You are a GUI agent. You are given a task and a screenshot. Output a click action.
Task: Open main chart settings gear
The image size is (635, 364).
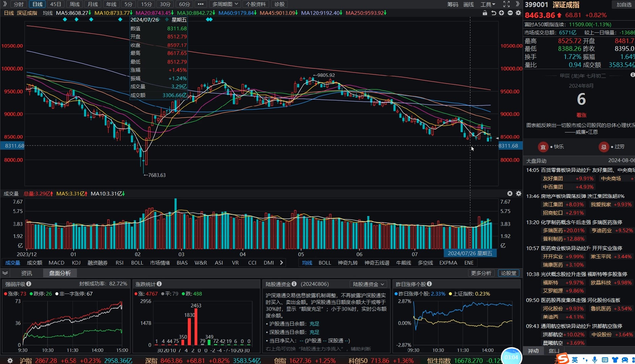click(x=518, y=13)
